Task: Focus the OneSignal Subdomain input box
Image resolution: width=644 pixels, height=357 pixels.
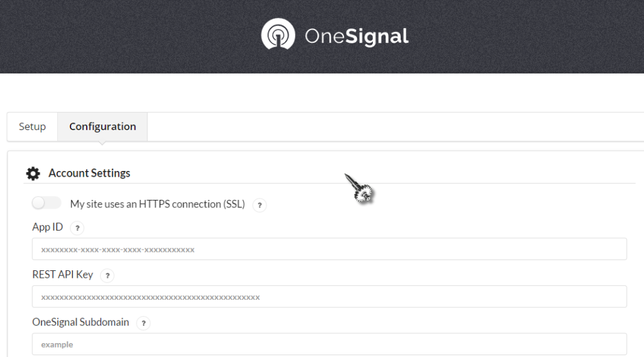Action: coord(329,344)
